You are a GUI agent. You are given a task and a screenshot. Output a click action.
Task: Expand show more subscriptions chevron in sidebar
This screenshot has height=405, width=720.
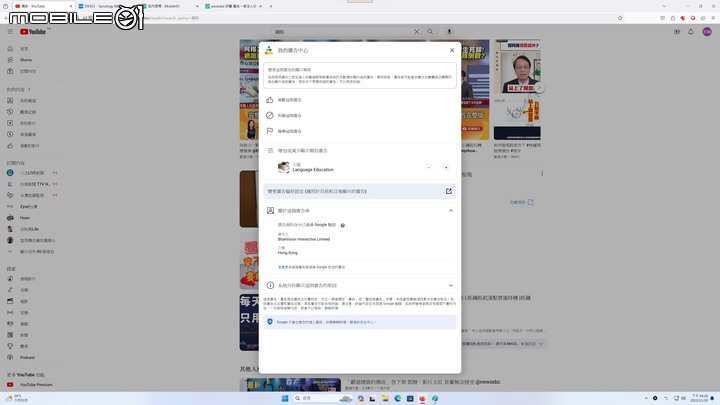pyautogui.click(x=10, y=252)
